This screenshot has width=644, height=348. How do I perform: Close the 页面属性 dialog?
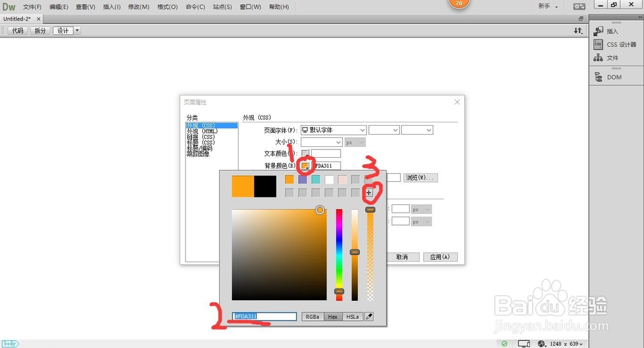coord(457,102)
